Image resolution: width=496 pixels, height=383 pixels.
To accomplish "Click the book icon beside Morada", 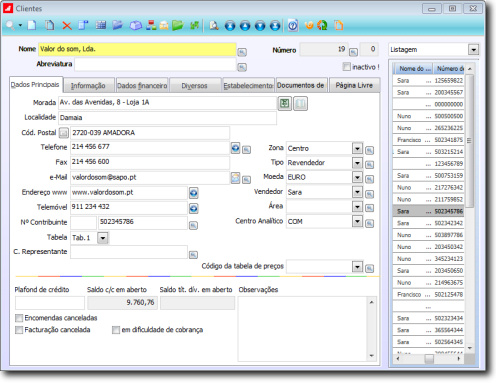I will [x=300, y=103].
